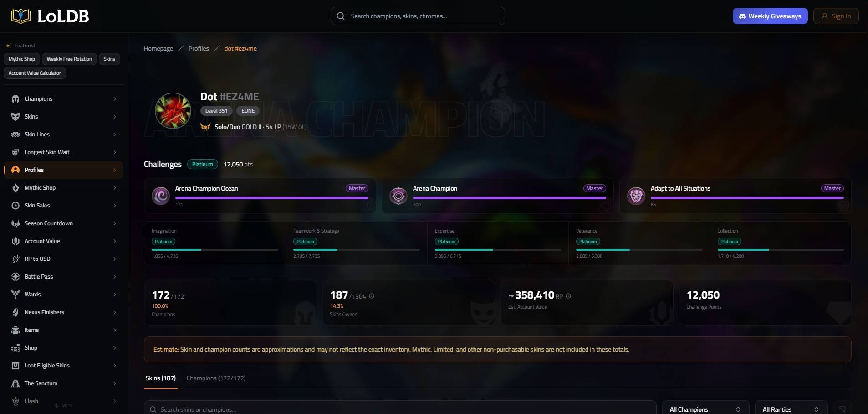Click the Skin Sales clock icon

(x=15, y=206)
